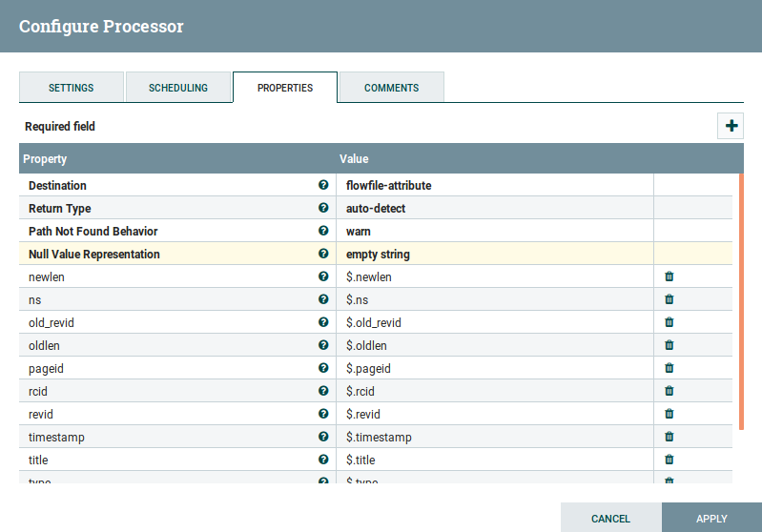
Task: Apply the processor configuration
Action: (711, 518)
